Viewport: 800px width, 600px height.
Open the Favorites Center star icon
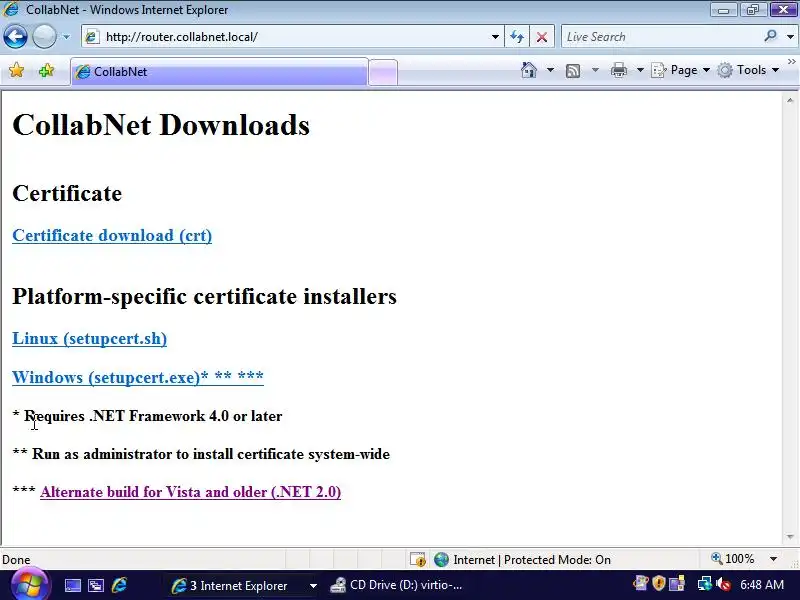coord(16,70)
